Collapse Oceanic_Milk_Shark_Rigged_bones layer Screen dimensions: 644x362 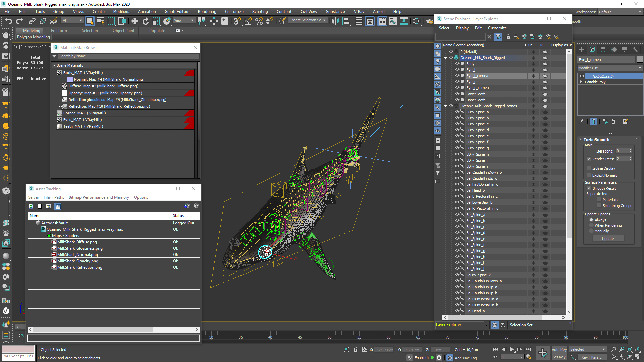[x=445, y=106]
